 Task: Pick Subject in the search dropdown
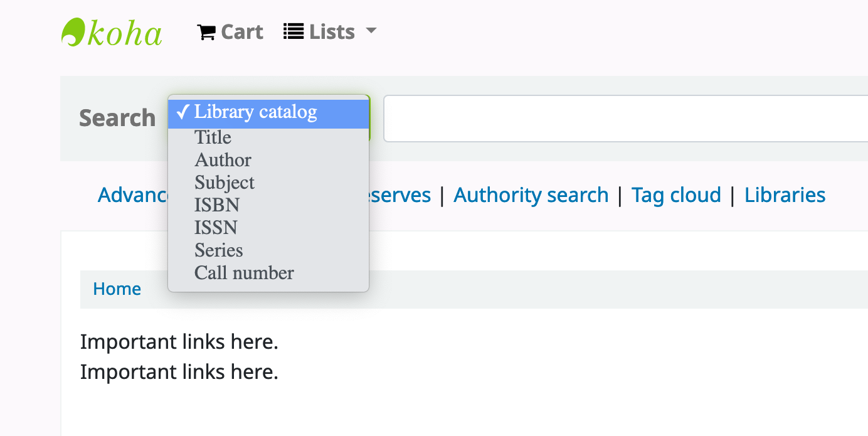[225, 183]
